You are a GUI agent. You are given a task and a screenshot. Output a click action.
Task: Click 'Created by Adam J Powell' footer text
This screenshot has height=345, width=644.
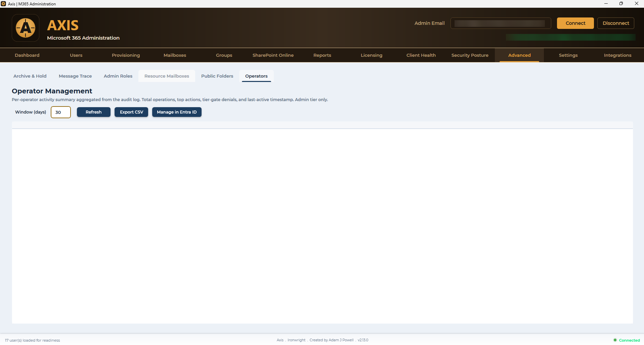click(x=332, y=340)
